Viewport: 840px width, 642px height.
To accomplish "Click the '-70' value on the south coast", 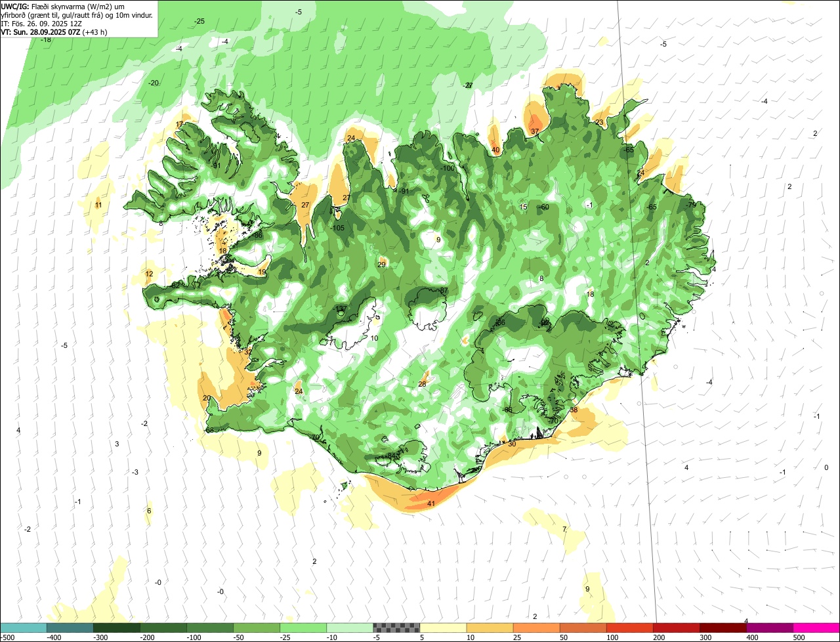I will [314, 437].
